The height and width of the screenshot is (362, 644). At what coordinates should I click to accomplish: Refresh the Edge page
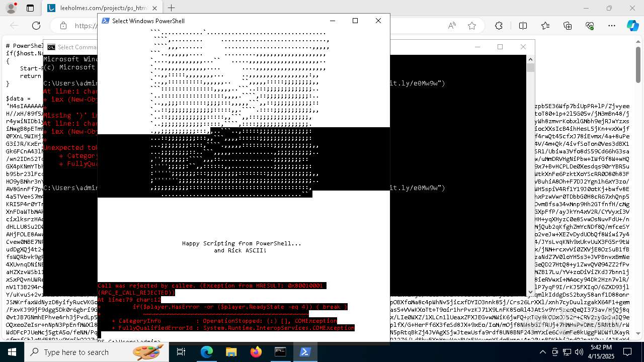[x=36, y=26]
